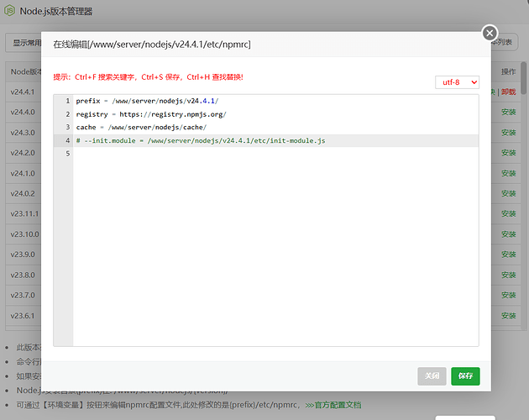Click line number 1 in the gutter
This screenshot has width=529, height=420.
(x=68, y=101)
